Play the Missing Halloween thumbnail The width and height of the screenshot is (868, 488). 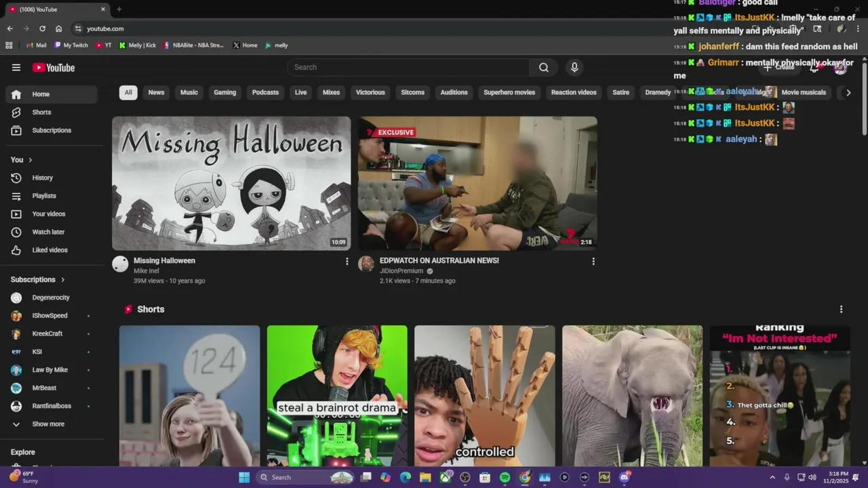tap(231, 183)
